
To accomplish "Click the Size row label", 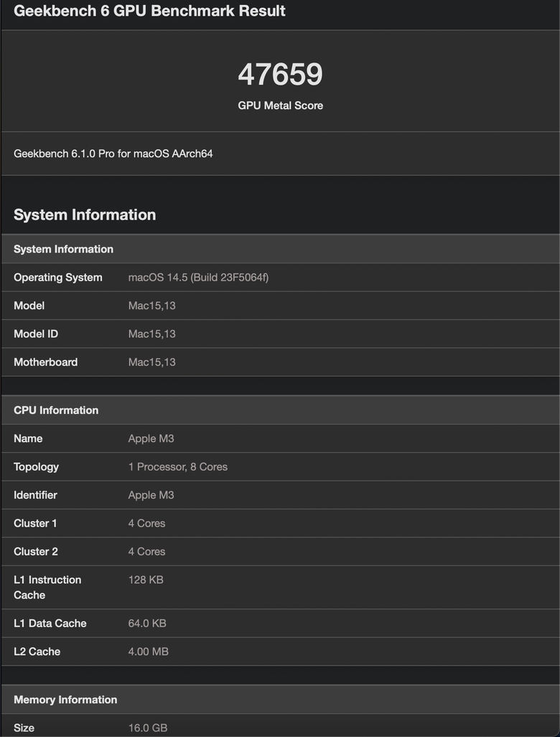I will click(24, 728).
